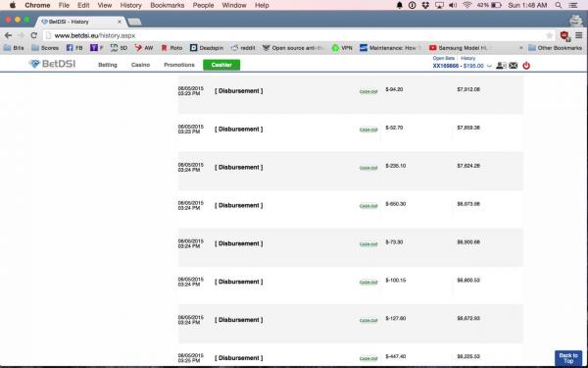
Task: Open the Open Bets link
Action: tap(444, 58)
